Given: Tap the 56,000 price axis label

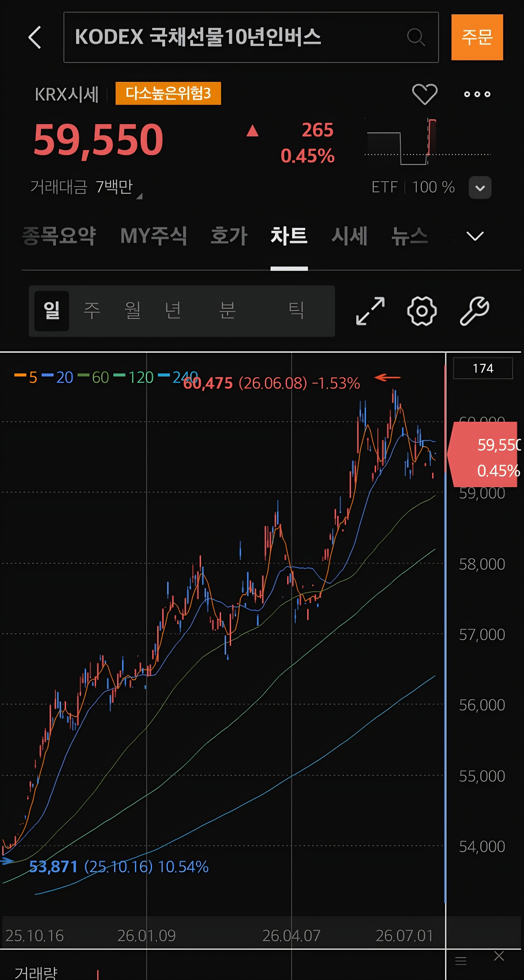Looking at the screenshot, I should click(x=482, y=705).
